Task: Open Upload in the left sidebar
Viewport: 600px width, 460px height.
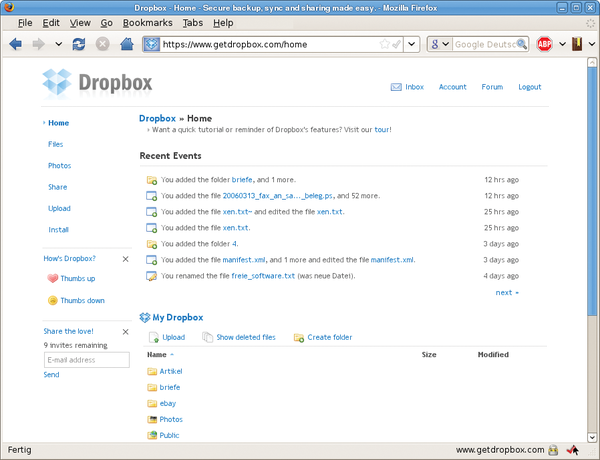Action: (x=59, y=209)
